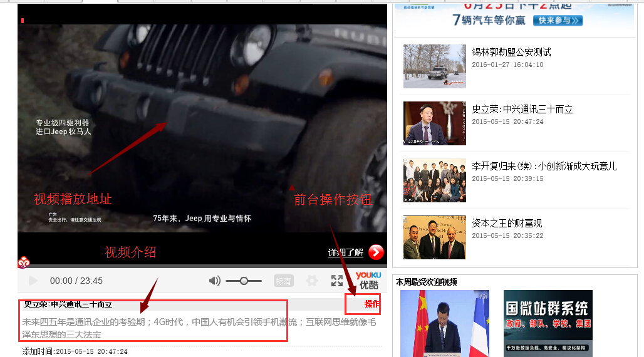
Task: Enter fullscreen with the expand icon
Action: pyautogui.click(x=337, y=281)
